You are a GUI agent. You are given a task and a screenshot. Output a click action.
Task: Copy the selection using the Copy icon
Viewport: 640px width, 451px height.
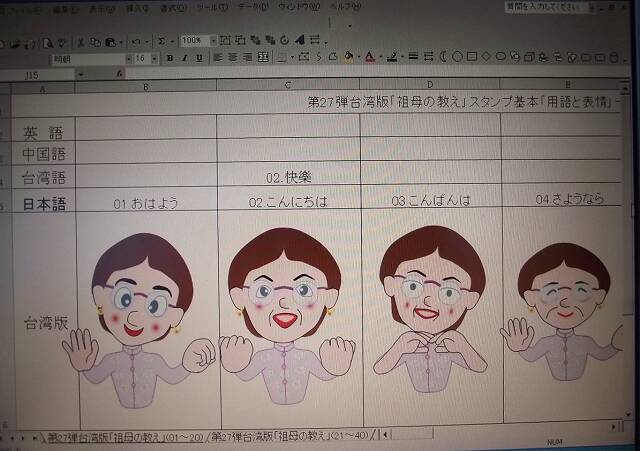click(96, 42)
